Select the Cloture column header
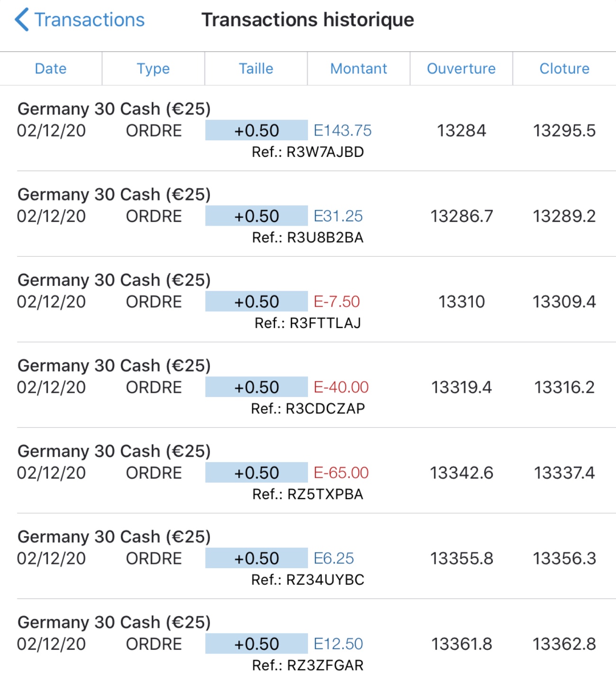Image resolution: width=616 pixels, height=680 pixels. [x=564, y=69]
